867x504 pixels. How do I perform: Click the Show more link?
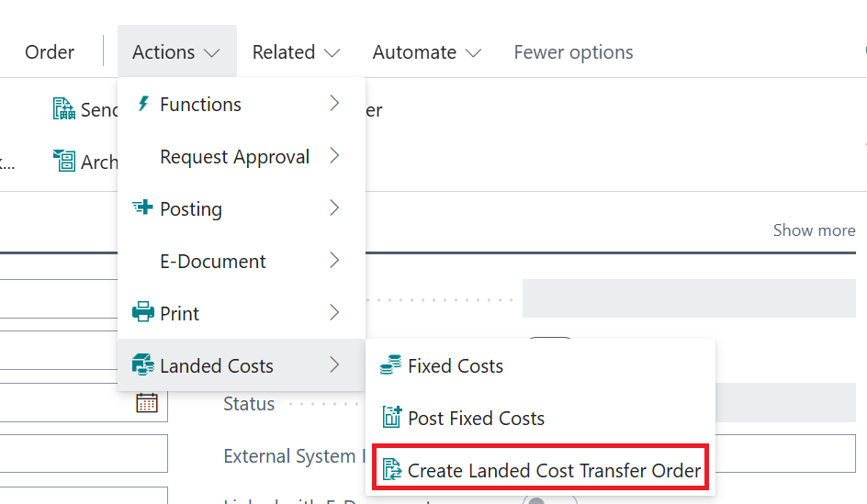[814, 230]
